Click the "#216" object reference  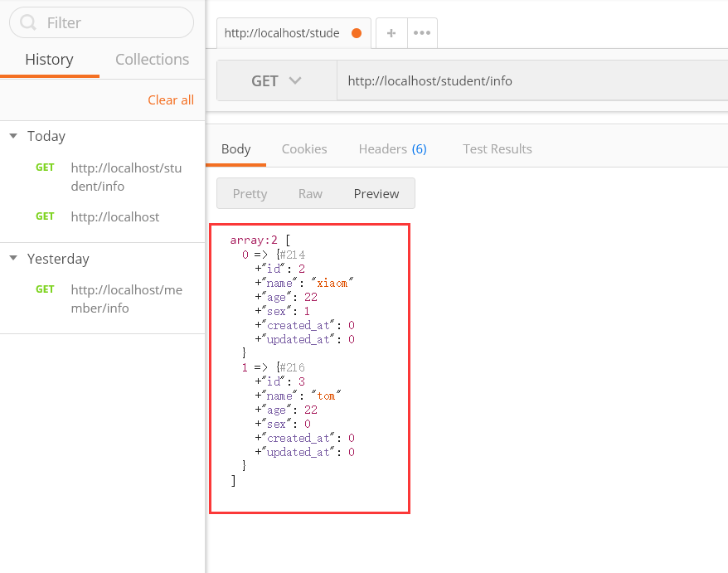[x=292, y=367]
